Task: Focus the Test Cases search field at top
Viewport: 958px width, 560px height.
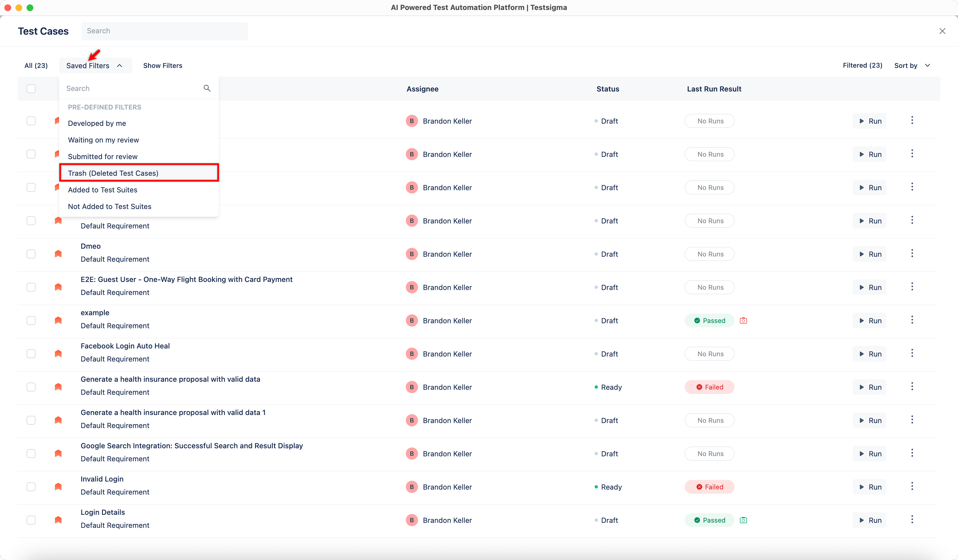Action: (x=165, y=31)
